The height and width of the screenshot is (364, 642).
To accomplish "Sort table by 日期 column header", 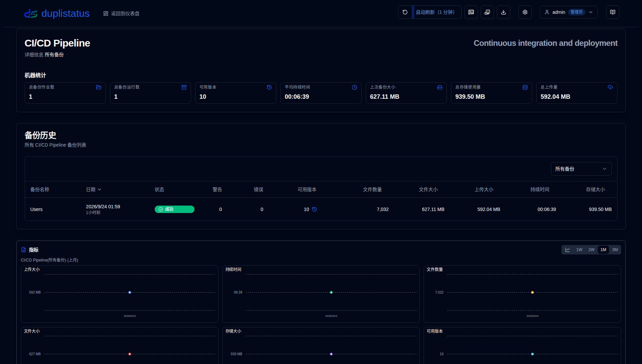I will pyautogui.click(x=94, y=189).
